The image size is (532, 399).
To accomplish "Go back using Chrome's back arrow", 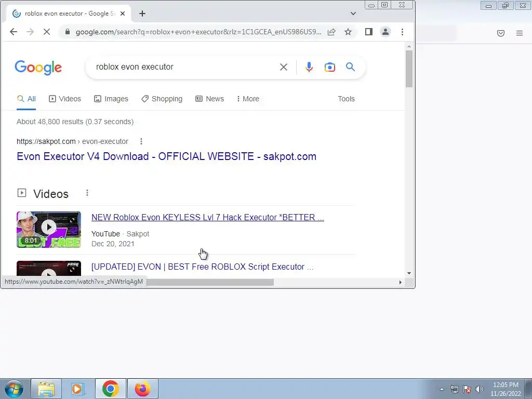I will pyautogui.click(x=13, y=32).
